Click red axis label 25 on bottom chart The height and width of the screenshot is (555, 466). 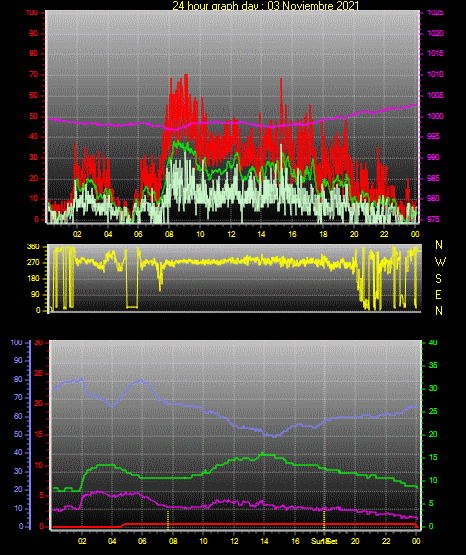click(x=38, y=373)
